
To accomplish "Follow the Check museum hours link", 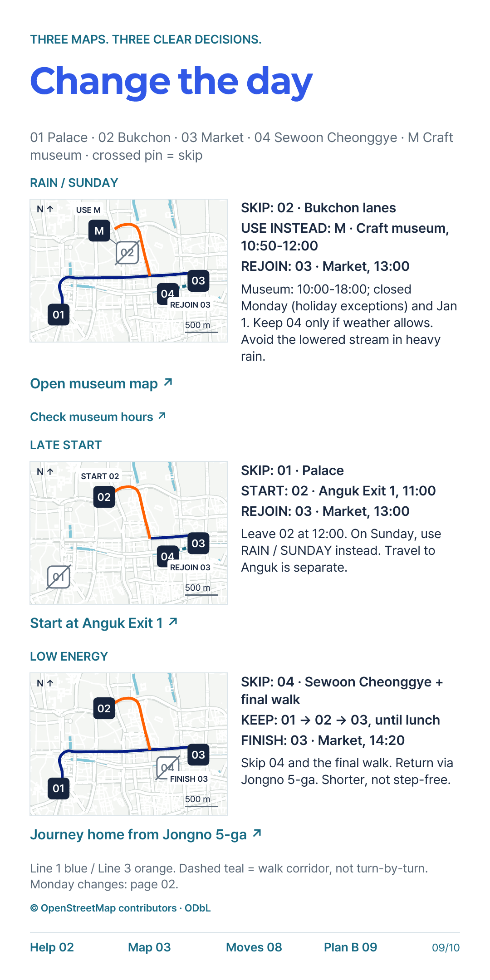I will [x=98, y=416].
